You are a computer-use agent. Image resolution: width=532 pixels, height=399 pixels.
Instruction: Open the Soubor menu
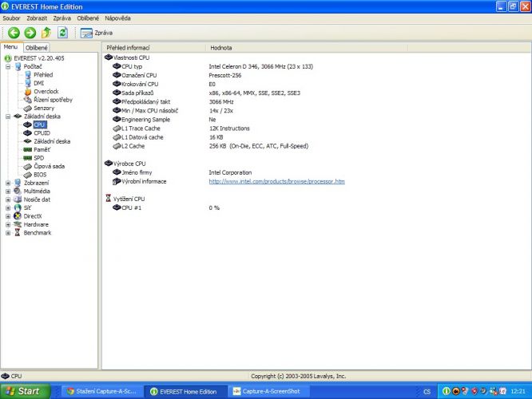11,18
